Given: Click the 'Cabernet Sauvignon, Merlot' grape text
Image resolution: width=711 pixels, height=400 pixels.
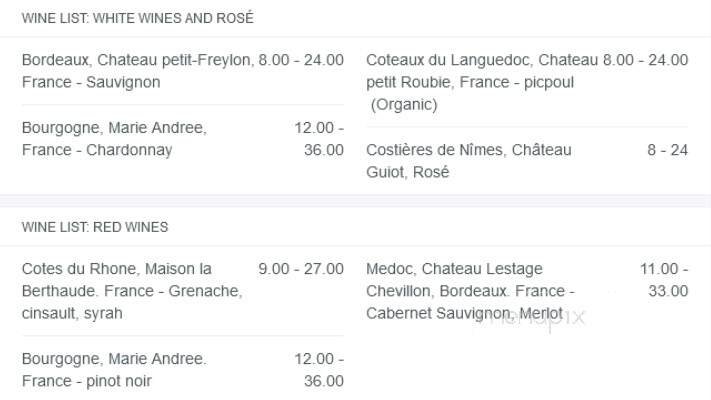Looking at the screenshot, I should pos(450,313).
